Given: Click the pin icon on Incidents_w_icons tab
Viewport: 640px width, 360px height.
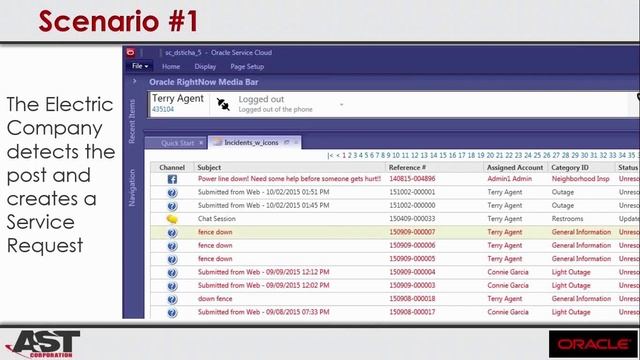Looking at the screenshot, I should point(287,142).
